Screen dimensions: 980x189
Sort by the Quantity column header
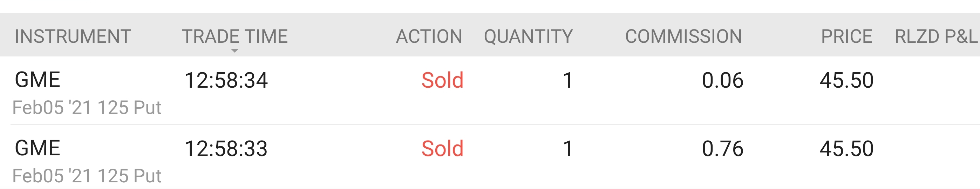(x=529, y=36)
